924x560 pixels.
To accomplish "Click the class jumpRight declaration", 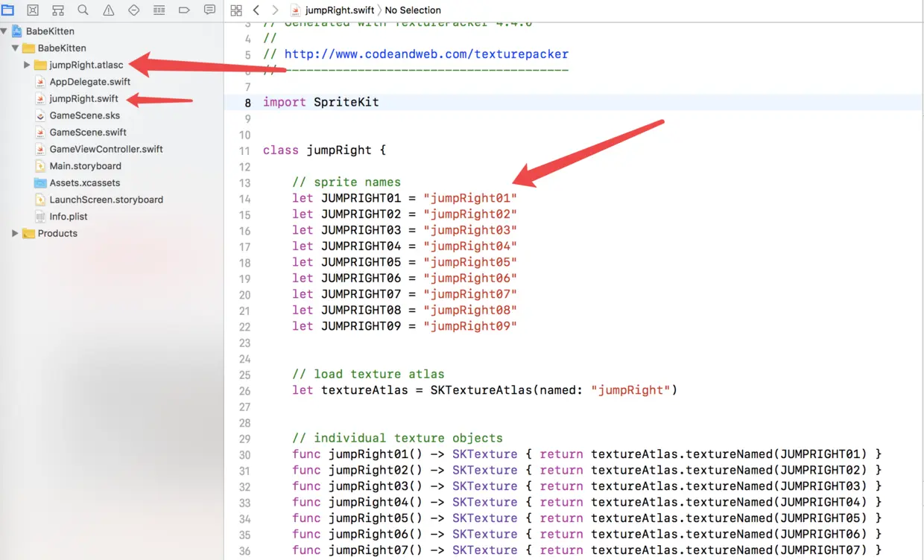I will [x=324, y=150].
